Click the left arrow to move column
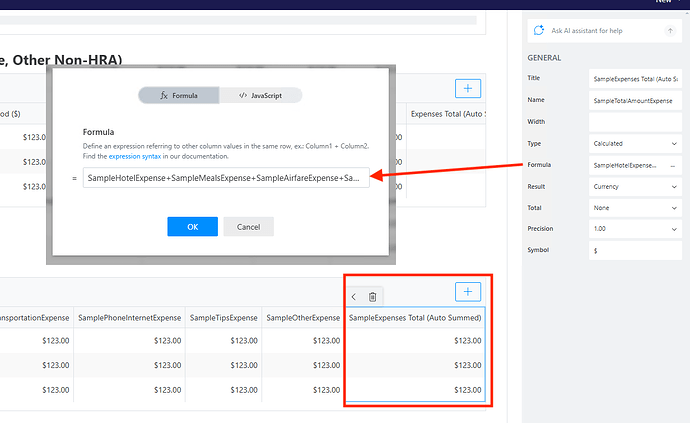This screenshot has width=690, height=423. click(x=354, y=296)
